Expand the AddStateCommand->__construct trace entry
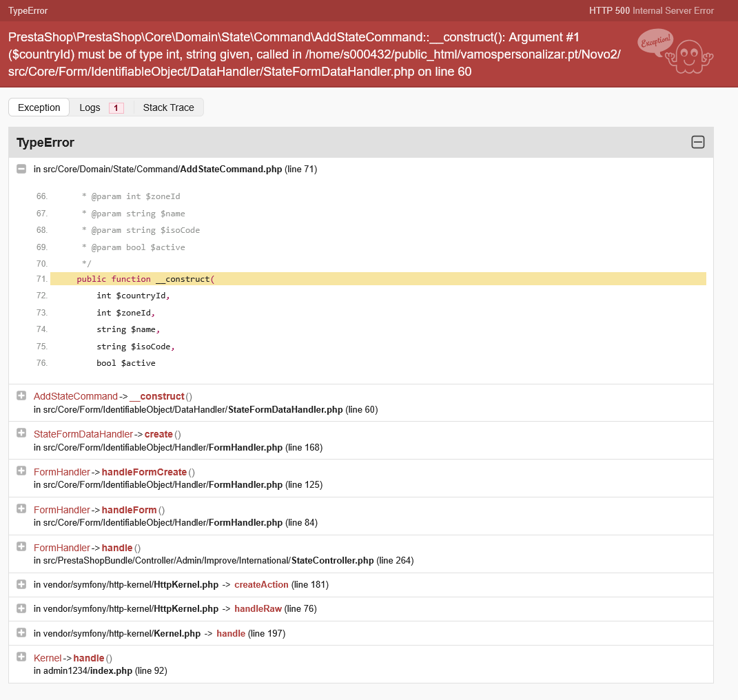 pos(21,395)
